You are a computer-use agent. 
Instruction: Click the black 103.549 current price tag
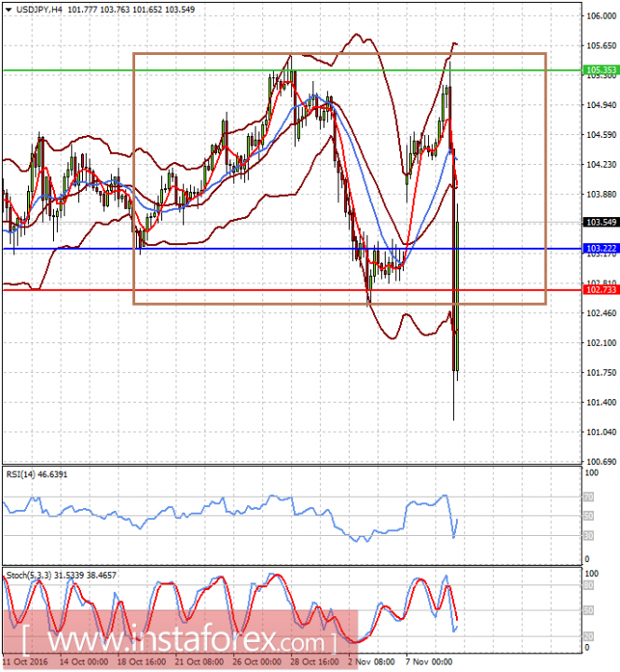pyautogui.click(x=601, y=222)
